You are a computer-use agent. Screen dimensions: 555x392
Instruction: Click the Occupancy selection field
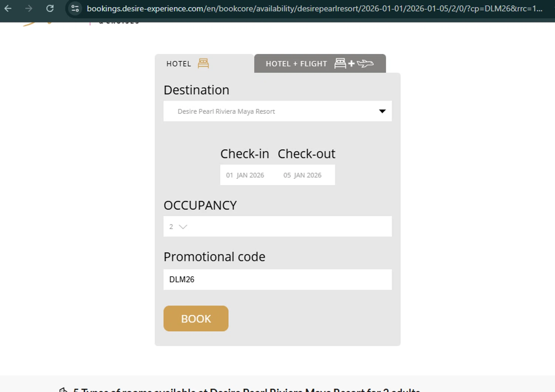(277, 227)
